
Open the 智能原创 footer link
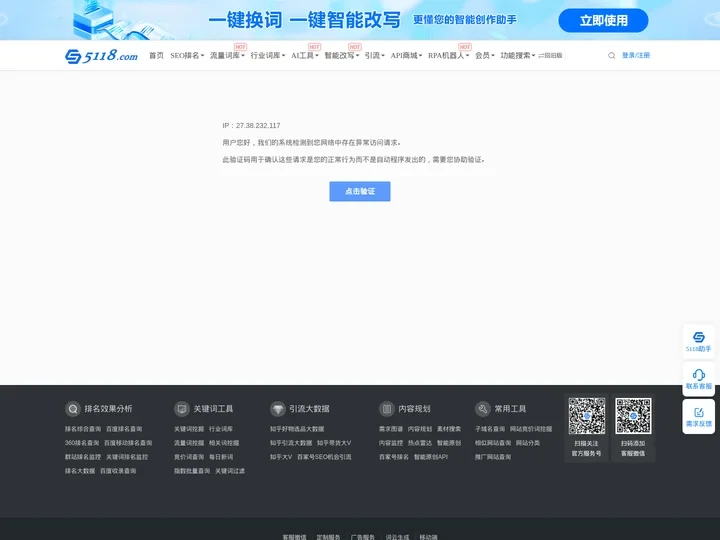coord(449,443)
